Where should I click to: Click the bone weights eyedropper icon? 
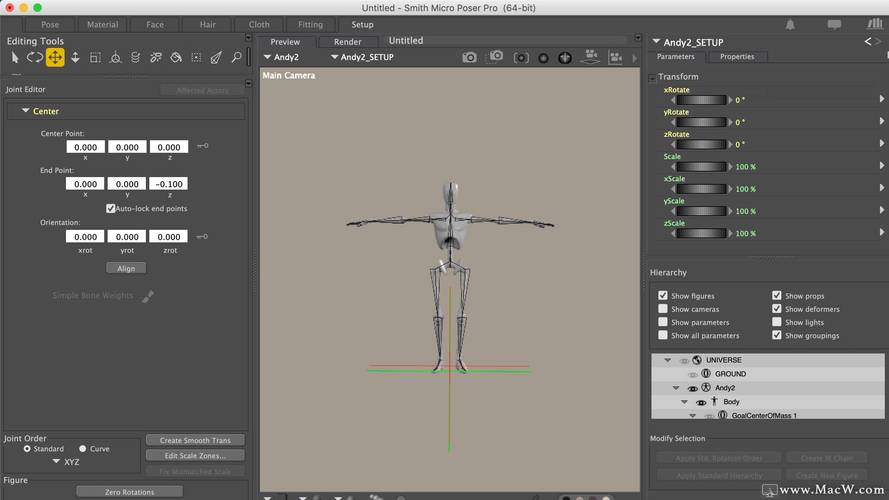pos(148,296)
